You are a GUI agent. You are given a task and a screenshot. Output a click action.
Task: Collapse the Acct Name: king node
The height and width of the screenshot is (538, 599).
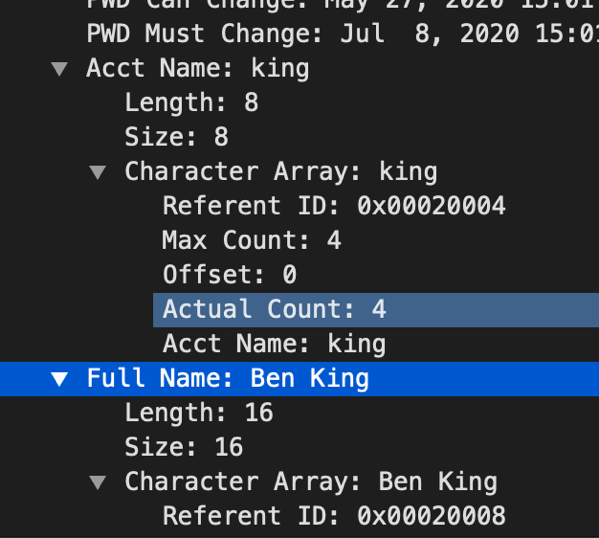[60, 69]
